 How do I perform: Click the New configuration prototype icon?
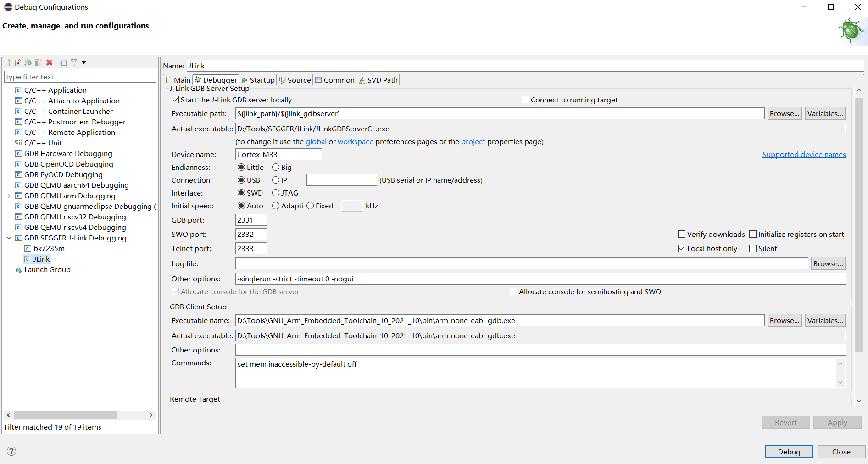18,62
